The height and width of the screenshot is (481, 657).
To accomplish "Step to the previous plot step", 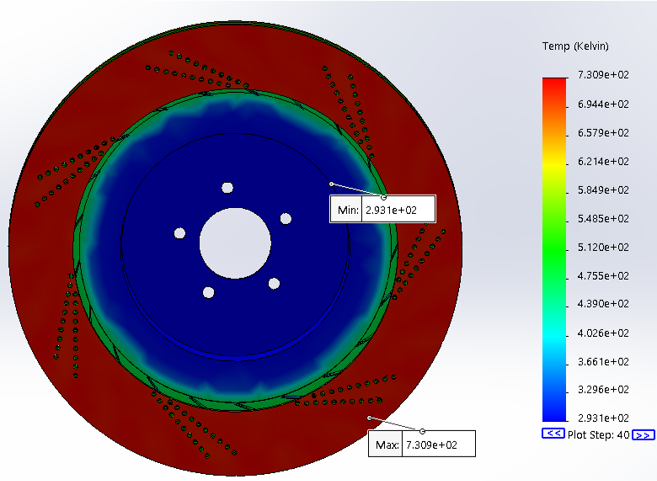I will click(553, 434).
